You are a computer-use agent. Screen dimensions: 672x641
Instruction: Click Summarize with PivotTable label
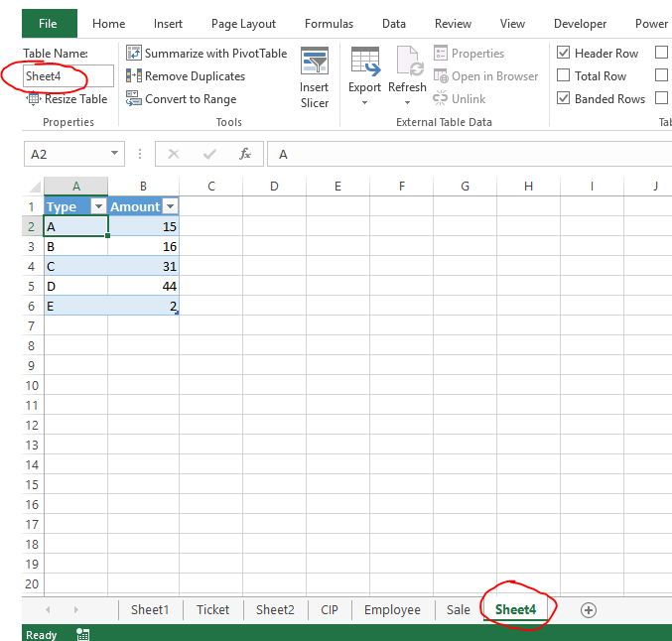[215, 54]
